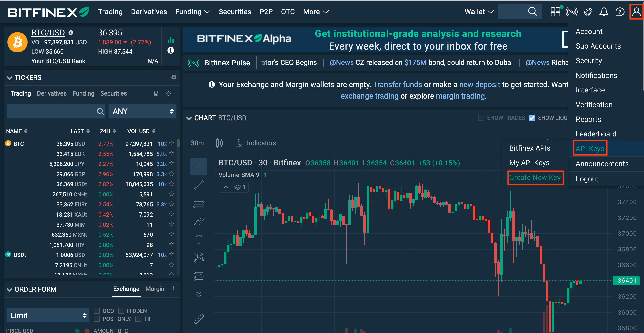644x333 pixels.
Task: Enable the SHOW TRADES checkbox
Action: click(x=481, y=118)
